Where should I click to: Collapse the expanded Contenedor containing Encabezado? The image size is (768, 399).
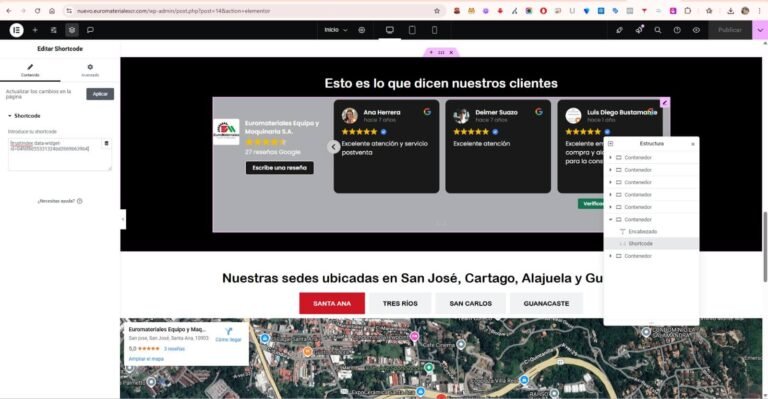pyautogui.click(x=610, y=219)
